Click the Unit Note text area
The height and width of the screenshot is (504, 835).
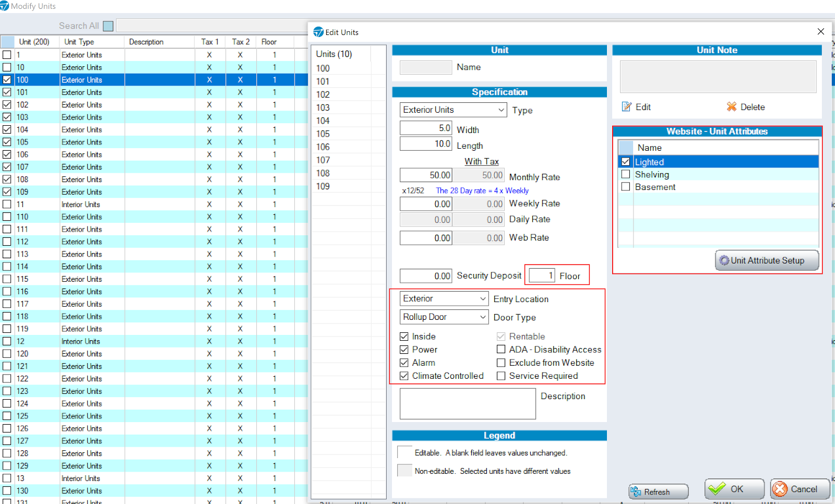point(718,77)
